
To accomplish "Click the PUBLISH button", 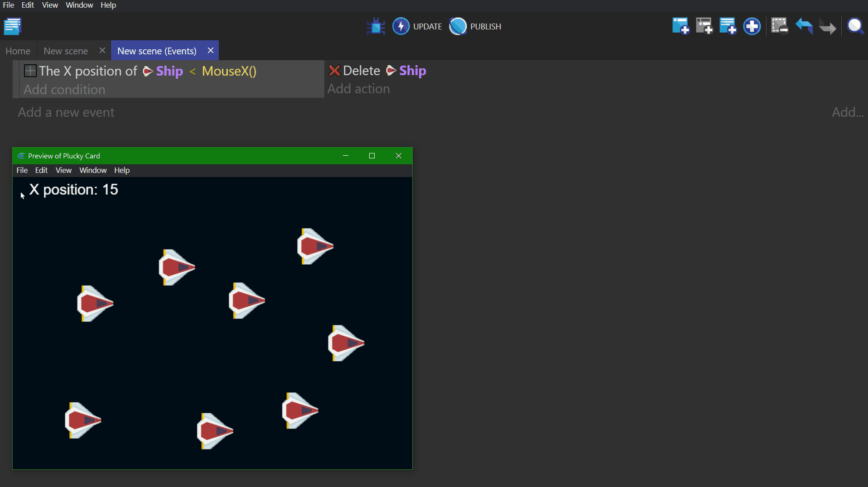I will click(475, 26).
